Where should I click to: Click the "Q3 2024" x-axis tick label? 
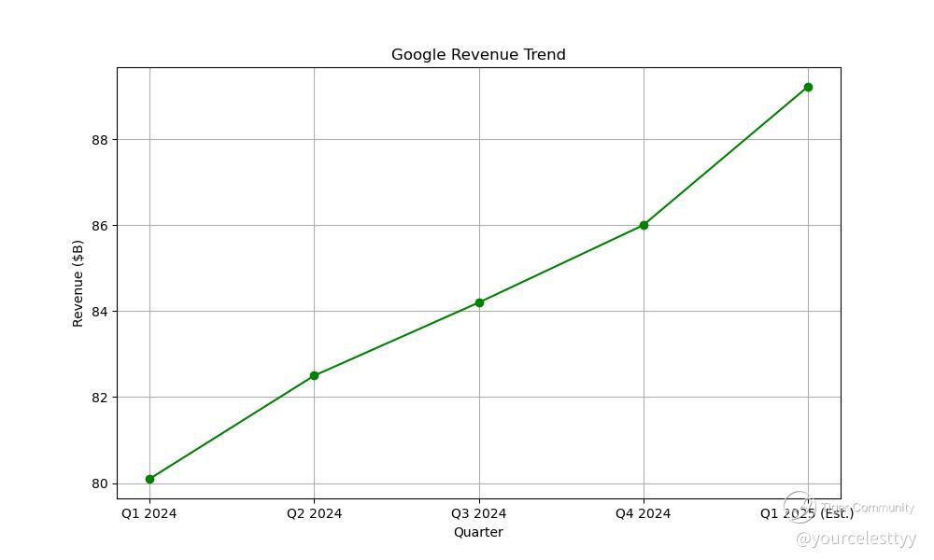pyautogui.click(x=478, y=513)
